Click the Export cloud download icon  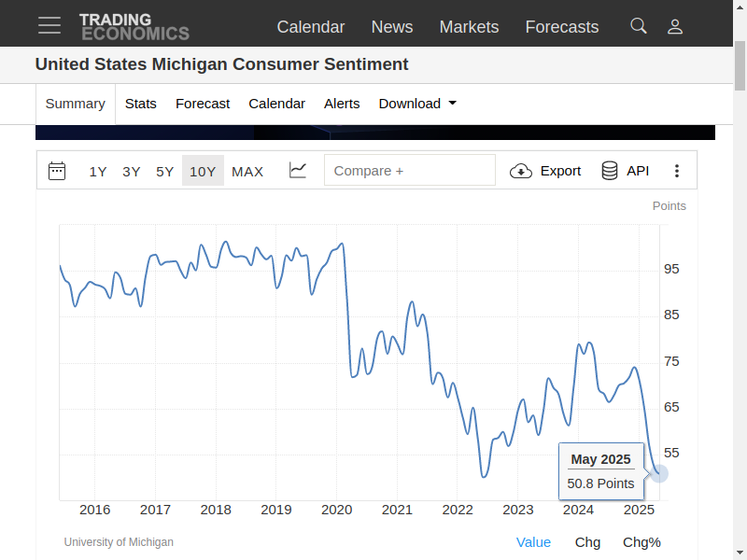pos(521,171)
